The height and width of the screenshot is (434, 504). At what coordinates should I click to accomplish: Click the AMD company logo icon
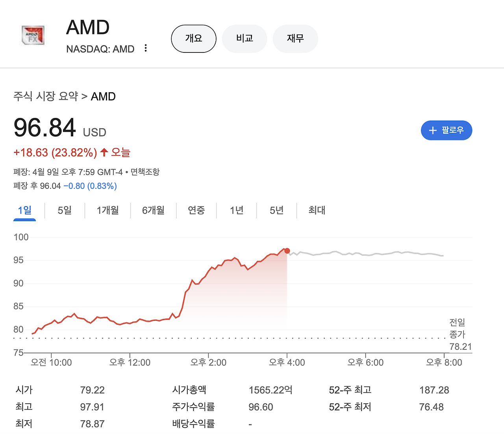coord(33,35)
